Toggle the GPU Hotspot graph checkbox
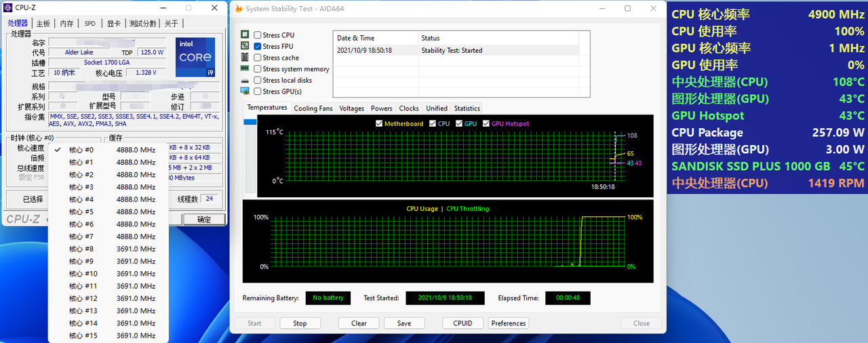 (486, 123)
